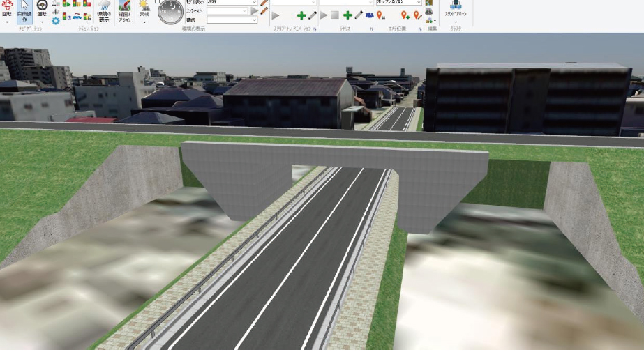Click the blue people group icon

click(369, 15)
